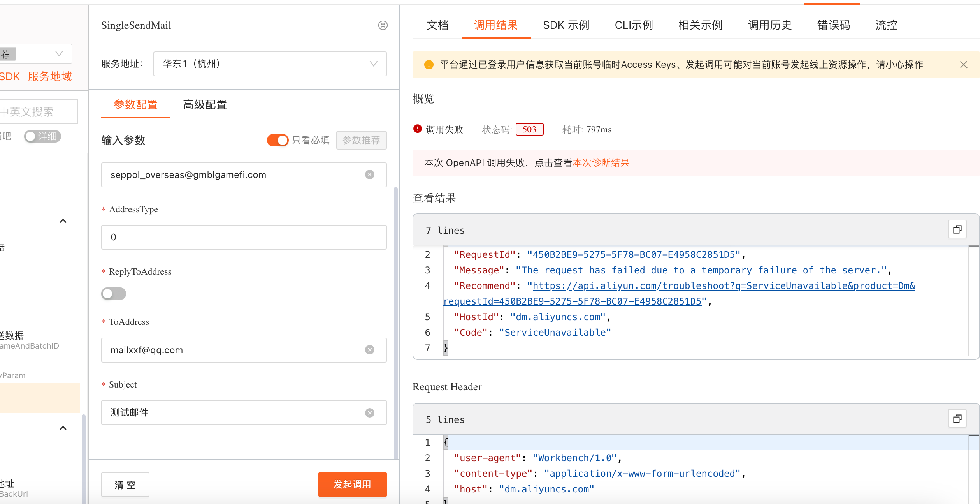
Task: Toggle the 详细 switch in the sidebar
Action: (42, 136)
